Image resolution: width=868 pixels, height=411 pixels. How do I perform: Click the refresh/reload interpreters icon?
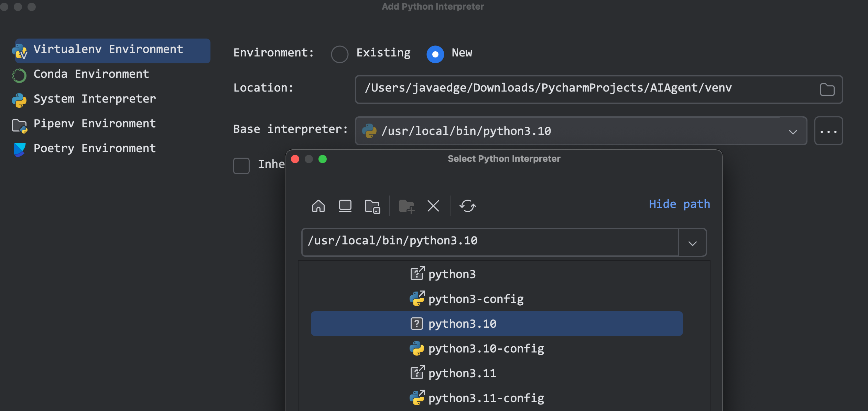(x=467, y=205)
